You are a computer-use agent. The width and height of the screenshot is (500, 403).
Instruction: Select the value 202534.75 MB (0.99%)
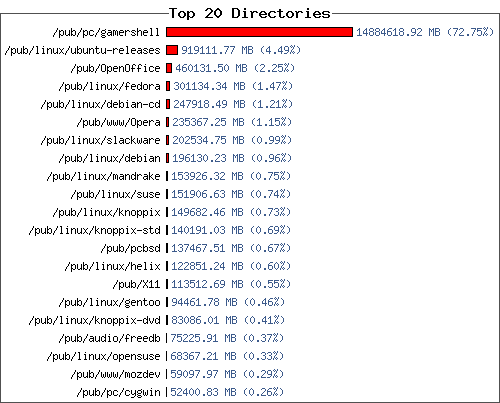pos(232,140)
